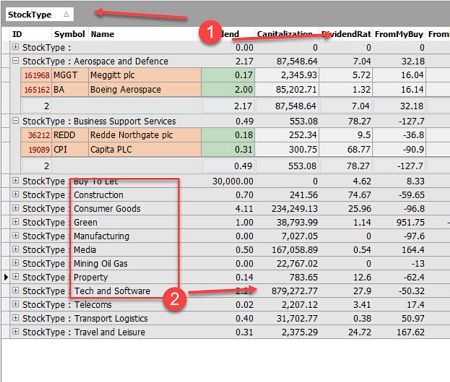Click Tech and Software capitalization 879,272.77

click(295, 291)
